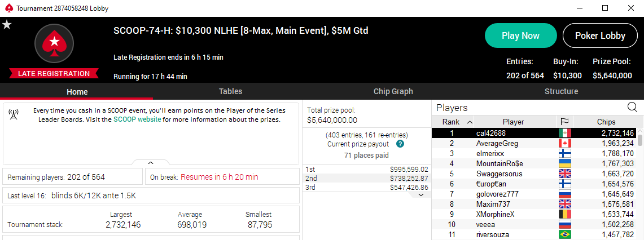Click the PokerStars title bar icon

tap(9, 8)
